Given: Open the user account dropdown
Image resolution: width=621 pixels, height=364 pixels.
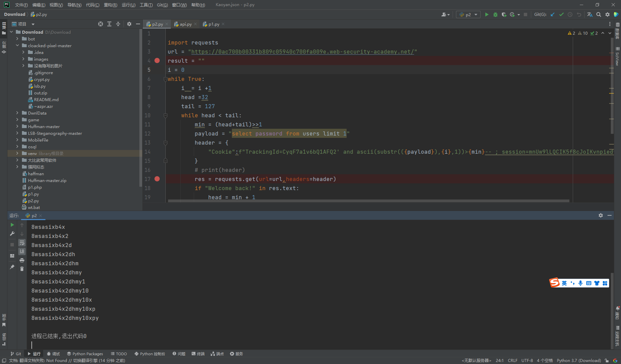Looking at the screenshot, I should click(x=446, y=14).
